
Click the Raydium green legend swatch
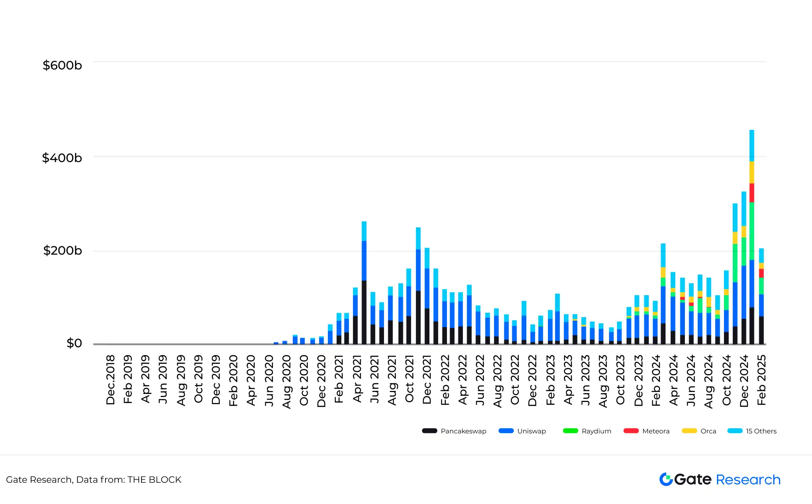coord(571,431)
